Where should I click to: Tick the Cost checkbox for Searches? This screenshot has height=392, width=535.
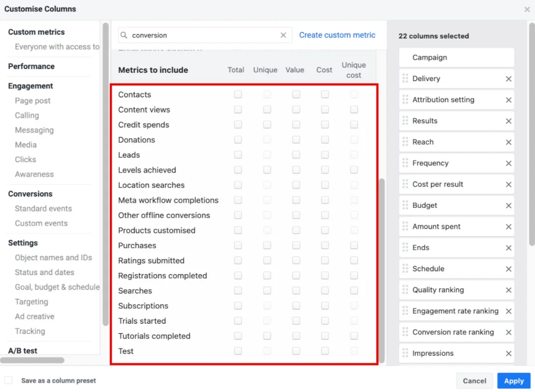click(325, 291)
